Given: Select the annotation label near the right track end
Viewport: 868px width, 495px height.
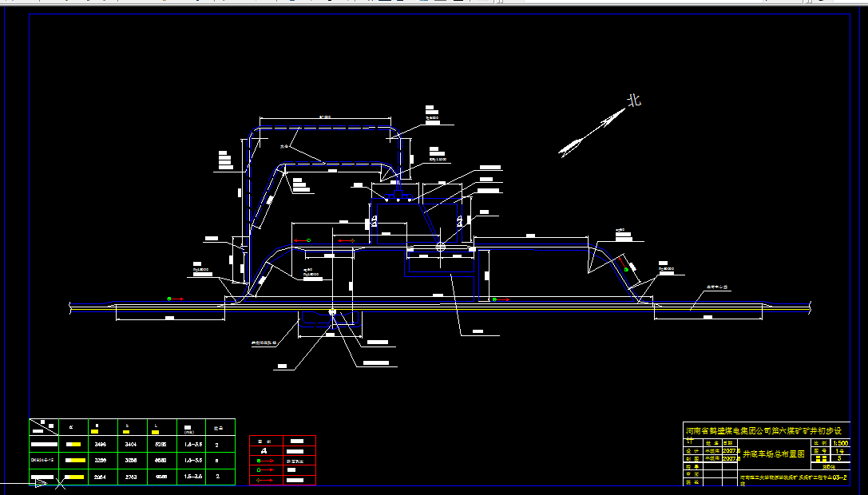Looking at the screenshot, I should (716, 288).
